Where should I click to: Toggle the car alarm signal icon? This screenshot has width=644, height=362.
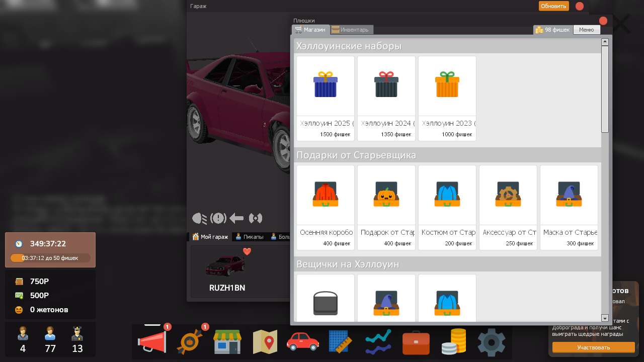pos(256,218)
